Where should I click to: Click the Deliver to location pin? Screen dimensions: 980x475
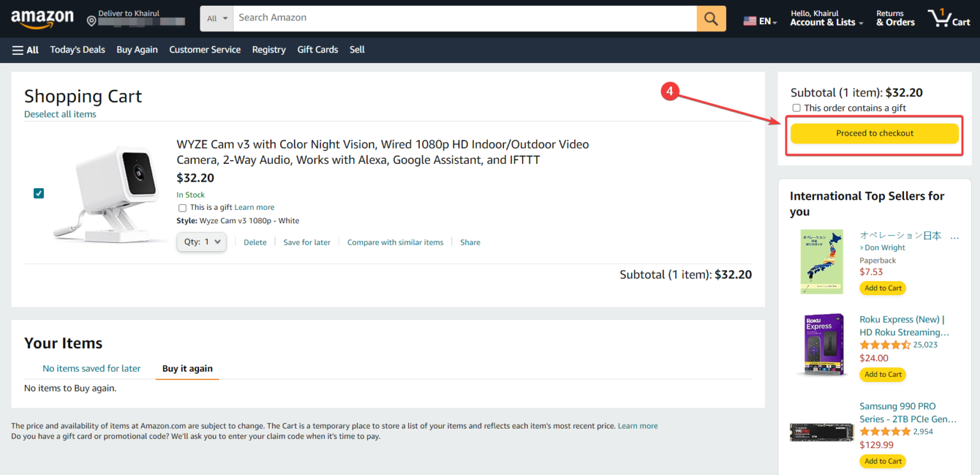point(91,21)
